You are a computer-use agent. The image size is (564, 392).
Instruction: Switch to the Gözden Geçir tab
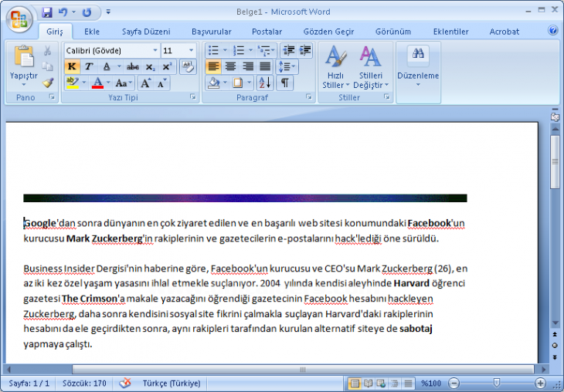point(329,32)
